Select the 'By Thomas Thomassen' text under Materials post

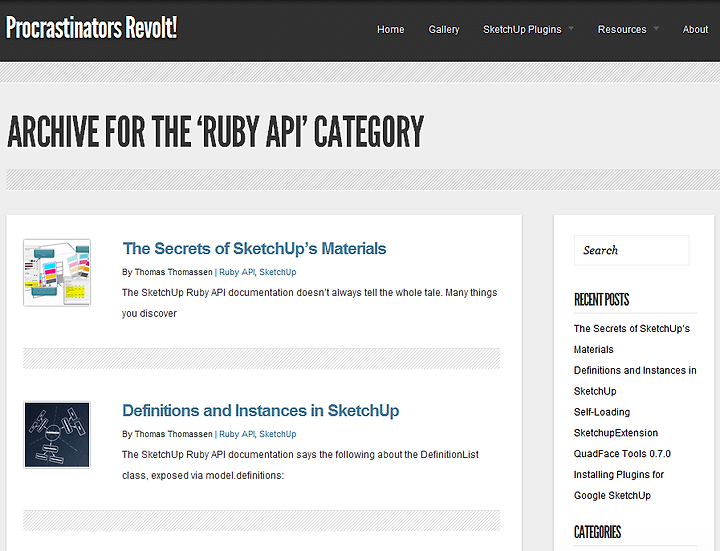pyautogui.click(x=167, y=272)
